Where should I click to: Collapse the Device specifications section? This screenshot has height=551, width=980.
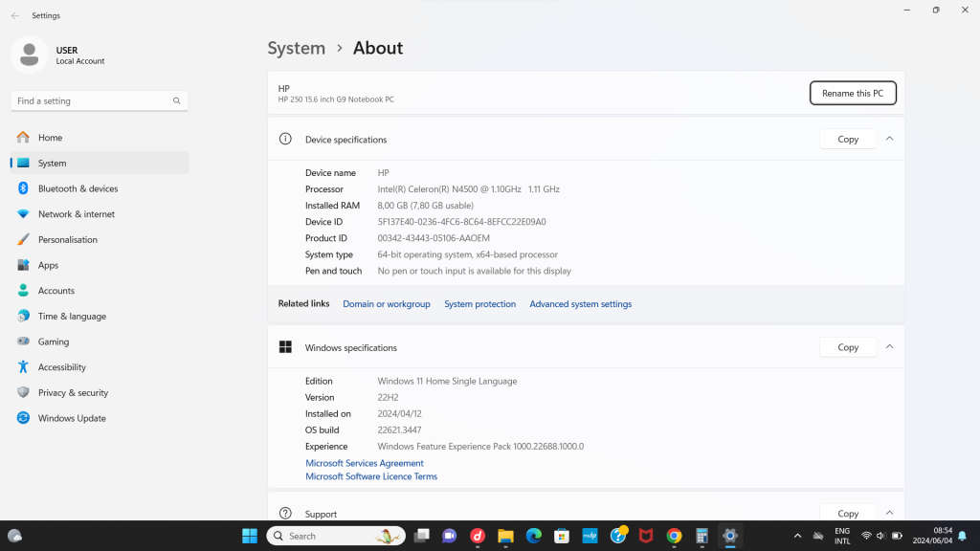pos(889,138)
